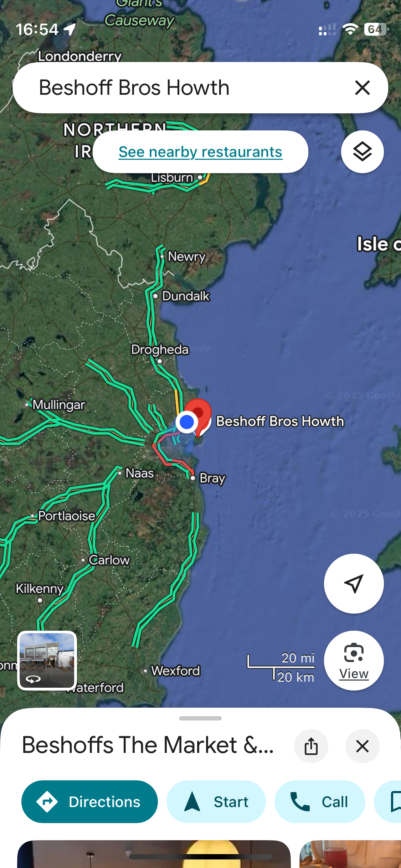Close the Beshoffs place card
Screen dimensions: 401x868
tap(362, 746)
